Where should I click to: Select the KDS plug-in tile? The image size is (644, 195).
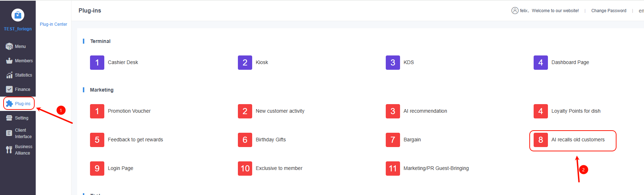coord(408,63)
